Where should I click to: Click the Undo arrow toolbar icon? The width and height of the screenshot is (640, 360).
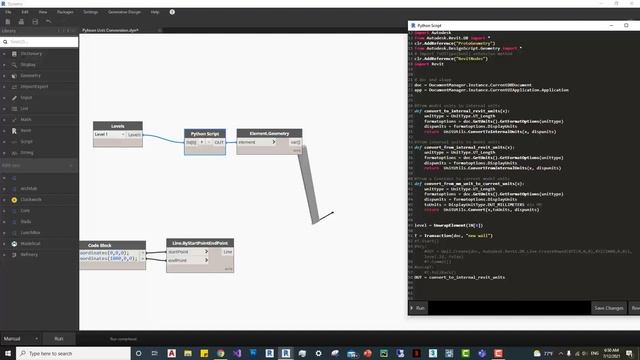pyautogui.click(x=49, y=21)
